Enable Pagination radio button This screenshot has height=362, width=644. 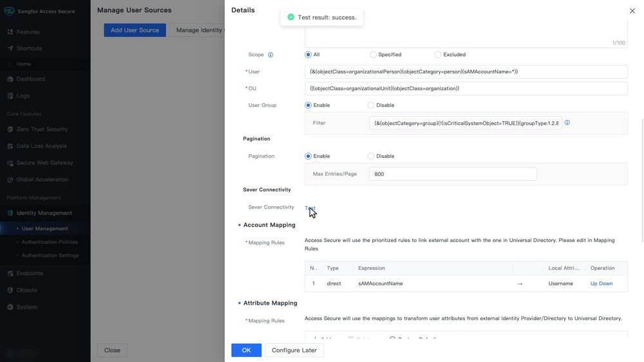pyautogui.click(x=308, y=156)
